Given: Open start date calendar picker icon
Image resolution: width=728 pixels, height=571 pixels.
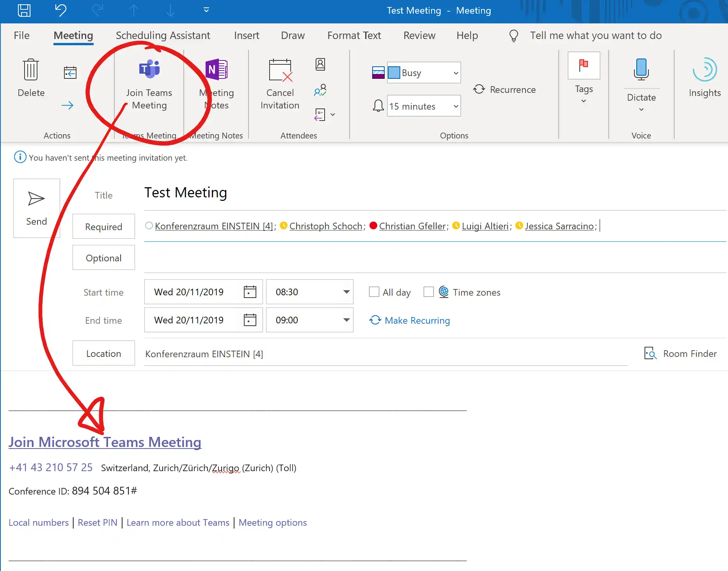Looking at the screenshot, I should [250, 292].
